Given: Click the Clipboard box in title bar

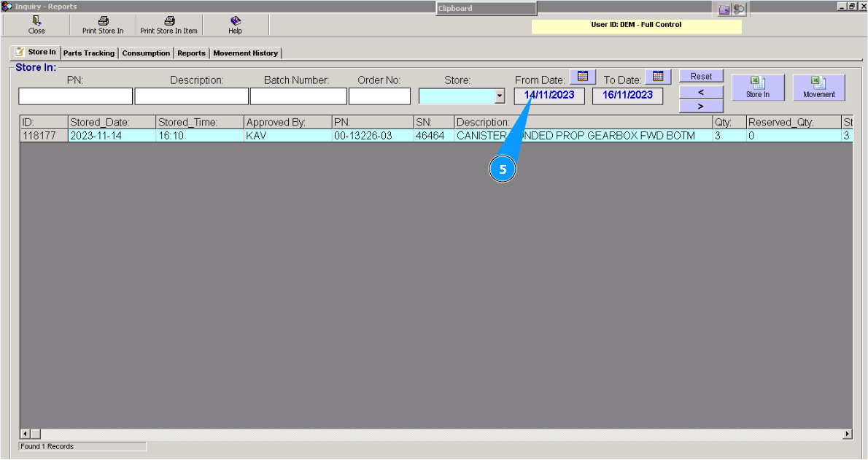Looking at the screenshot, I should pos(486,8).
